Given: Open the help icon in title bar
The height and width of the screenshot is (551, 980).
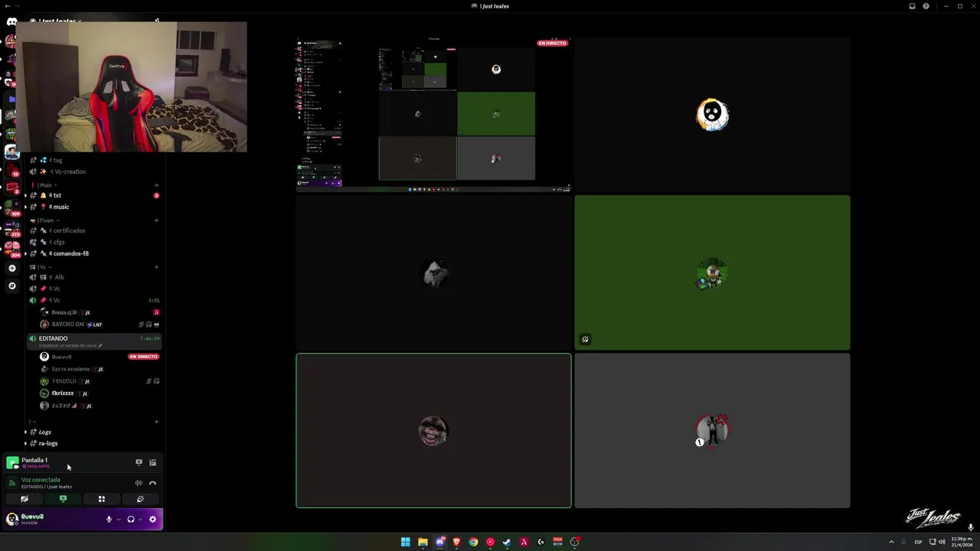Looking at the screenshot, I should click(x=926, y=6).
